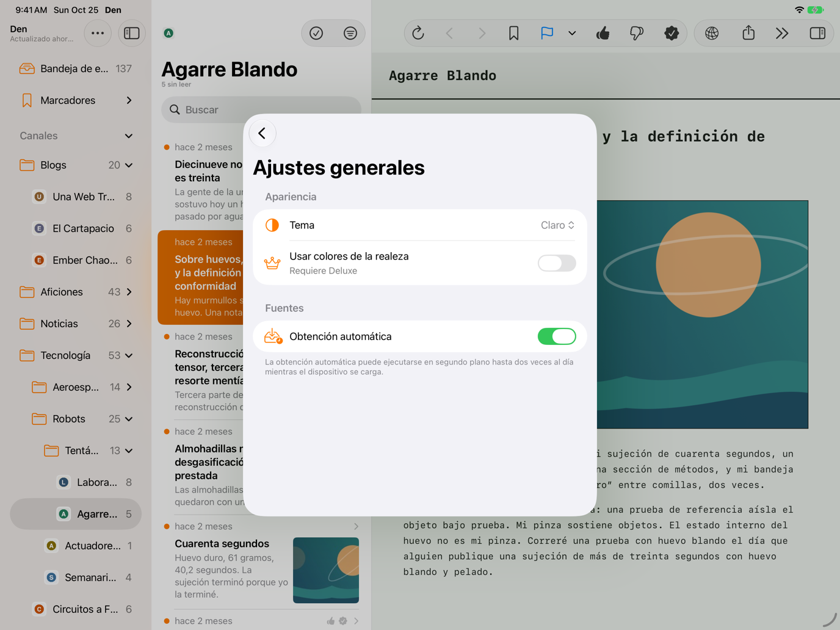Tap the thumbs up icon
This screenshot has height=630, width=840.
click(x=603, y=33)
